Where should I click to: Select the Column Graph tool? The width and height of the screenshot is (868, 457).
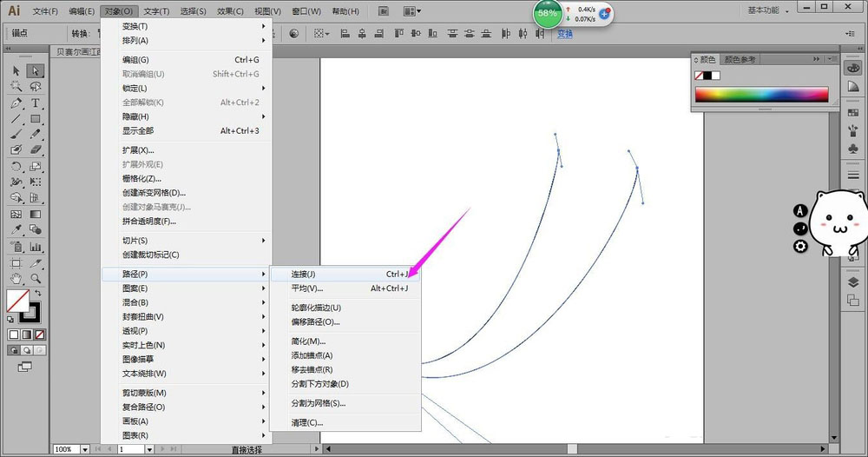coord(36,247)
